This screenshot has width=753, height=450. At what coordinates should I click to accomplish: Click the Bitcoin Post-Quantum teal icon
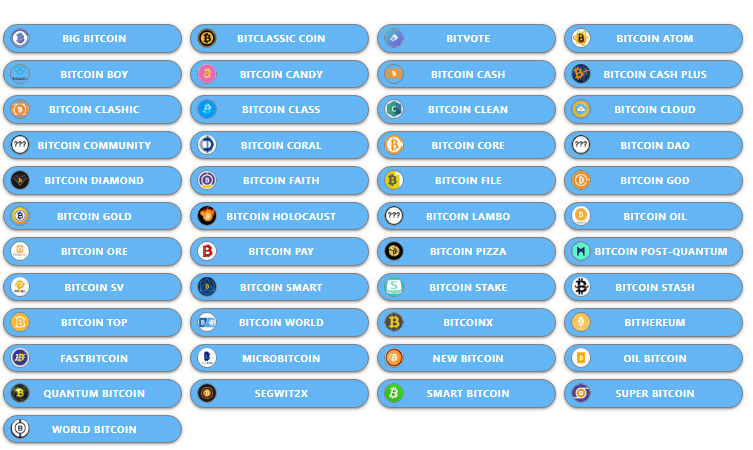581,251
